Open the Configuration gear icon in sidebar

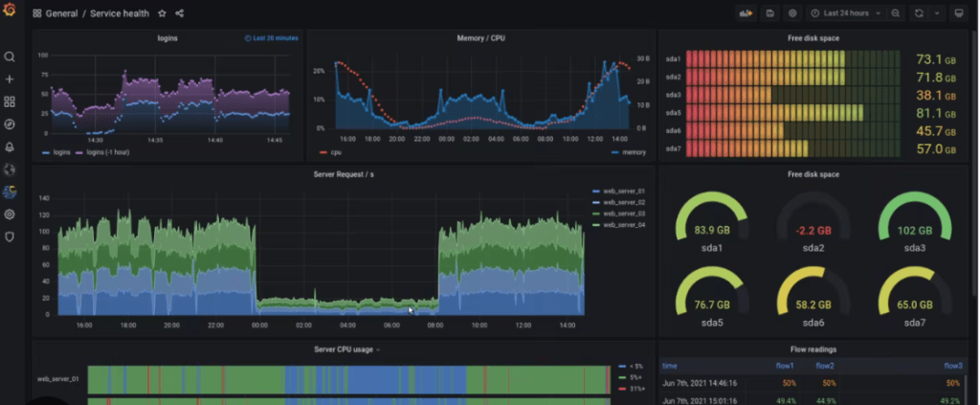pyautogui.click(x=10, y=214)
